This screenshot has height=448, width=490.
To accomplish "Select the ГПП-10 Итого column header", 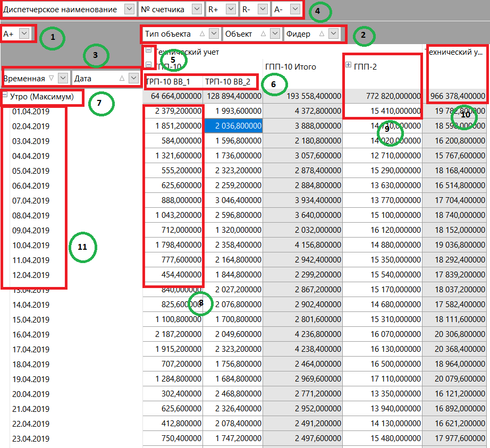I will (290, 67).
